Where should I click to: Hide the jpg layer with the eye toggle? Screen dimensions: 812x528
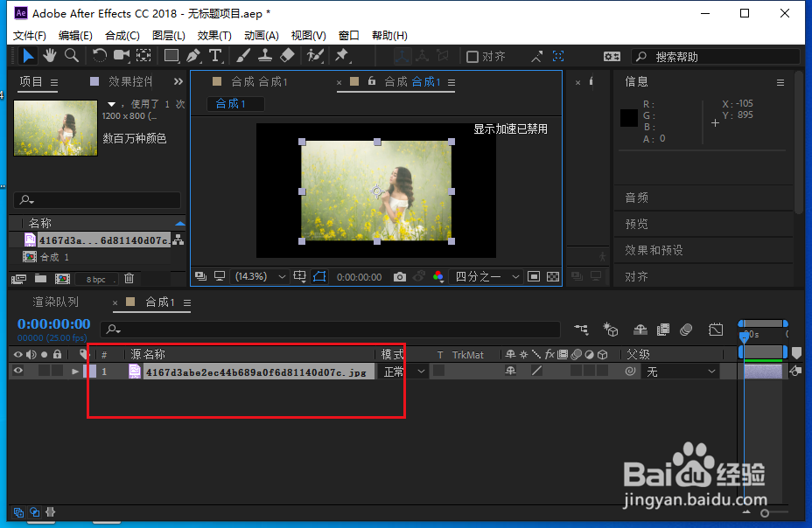point(17,371)
